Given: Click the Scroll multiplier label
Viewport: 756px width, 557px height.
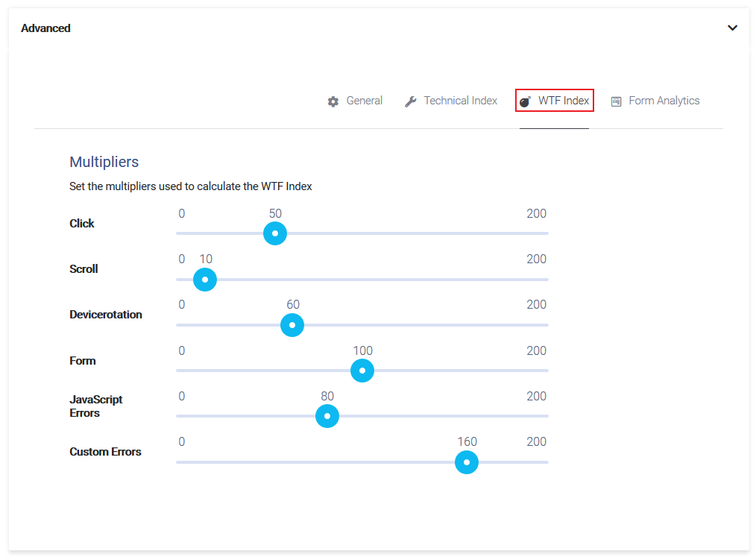Looking at the screenshot, I should pos(84,269).
